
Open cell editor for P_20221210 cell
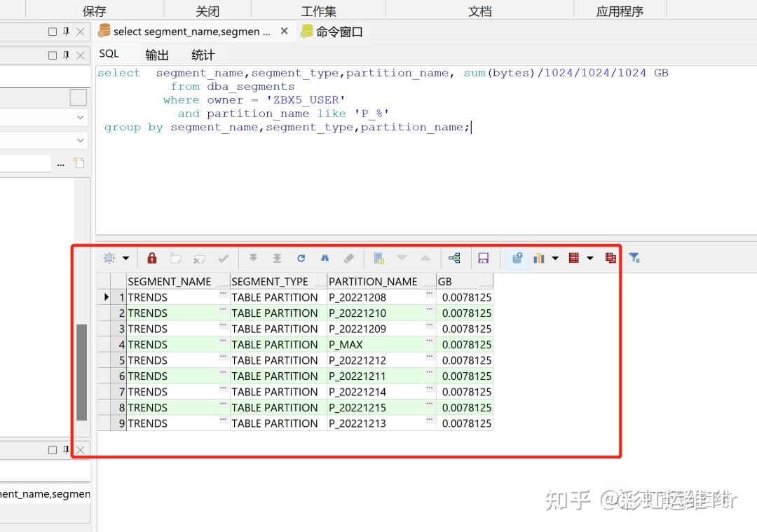click(429, 309)
